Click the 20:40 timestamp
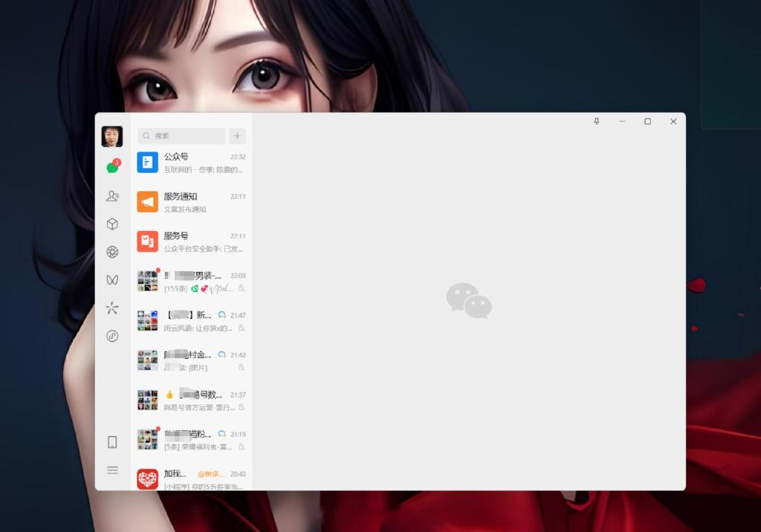 tap(238, 474)
